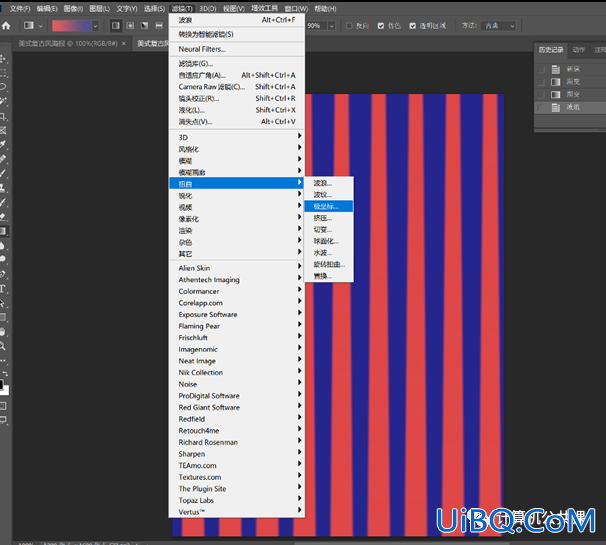
Task: Select the Gradient tool in toolbar
Action: pyautogui.click(x=3, y=231)
